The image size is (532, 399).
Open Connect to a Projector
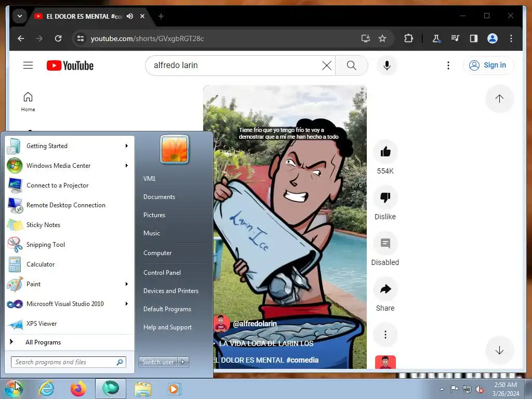pyautogui.click(x=70, y=185)
